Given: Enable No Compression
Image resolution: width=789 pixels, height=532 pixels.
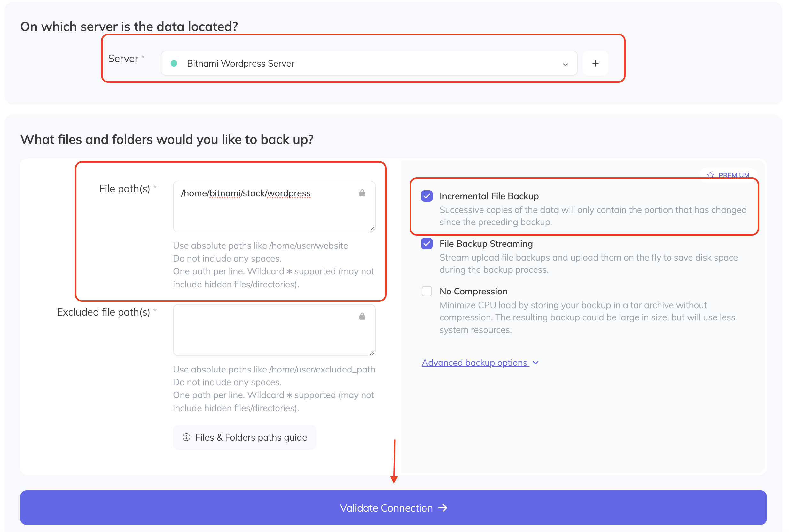Looking at the screenshot, I should coord(426,291).
